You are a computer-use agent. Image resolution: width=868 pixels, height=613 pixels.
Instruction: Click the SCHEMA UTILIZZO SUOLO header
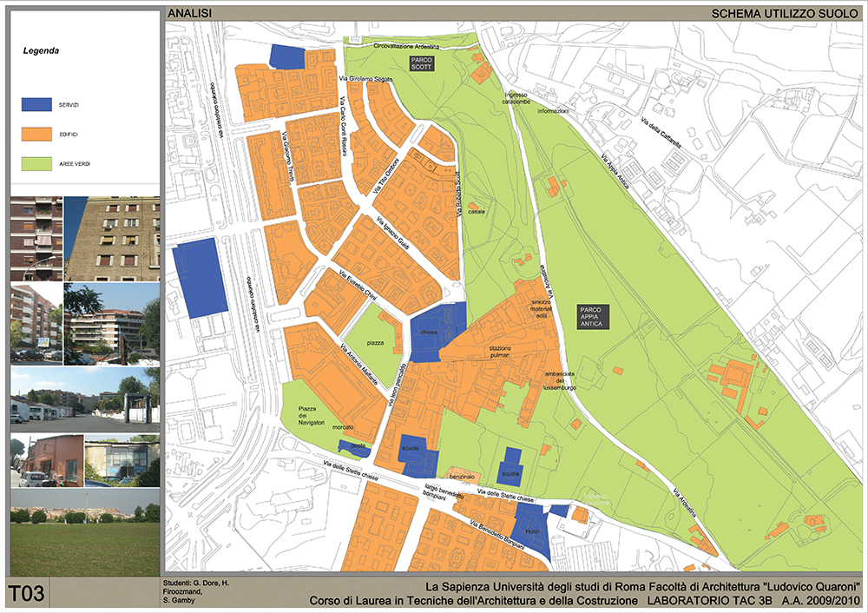click(785, 14)
